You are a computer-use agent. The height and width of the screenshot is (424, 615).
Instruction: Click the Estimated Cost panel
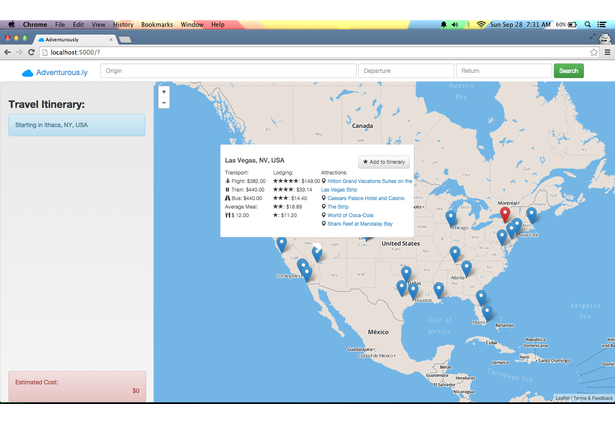(x=77, y=386)
